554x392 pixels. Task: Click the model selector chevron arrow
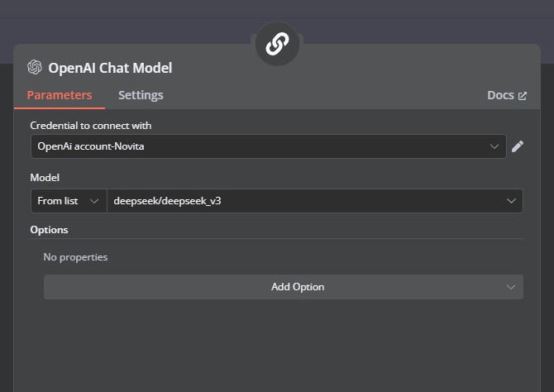coord(511,201)
